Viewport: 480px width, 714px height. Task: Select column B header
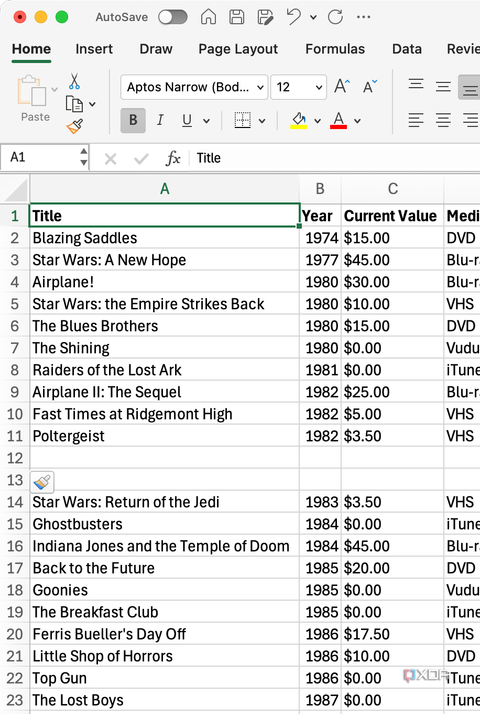click(x=320, y=189)
